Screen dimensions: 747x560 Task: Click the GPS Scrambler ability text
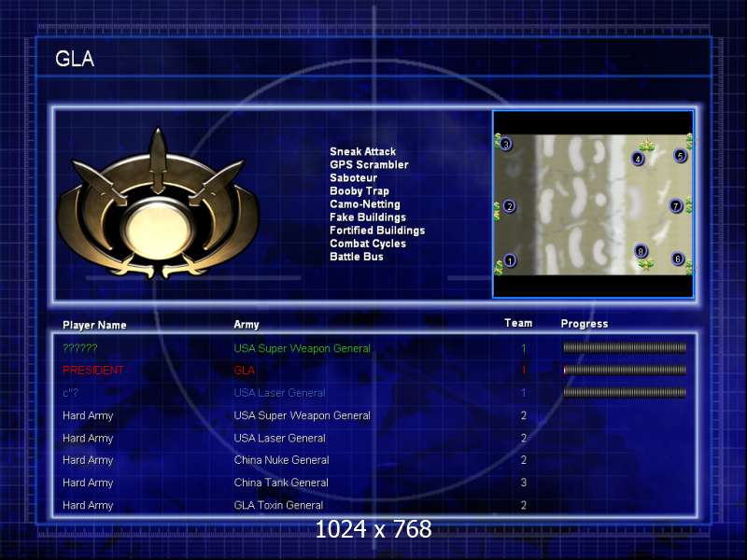369,165
